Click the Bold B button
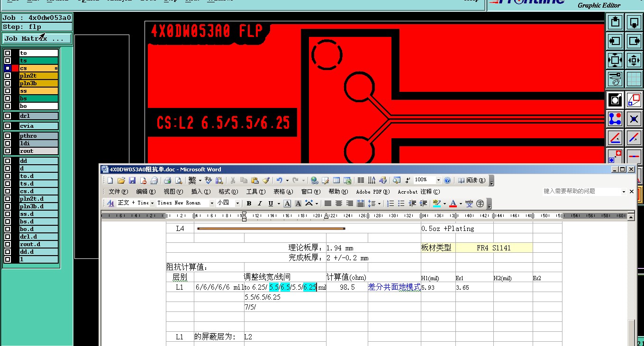The width and height of the screenshot is (644, 346). coord(249,204)
